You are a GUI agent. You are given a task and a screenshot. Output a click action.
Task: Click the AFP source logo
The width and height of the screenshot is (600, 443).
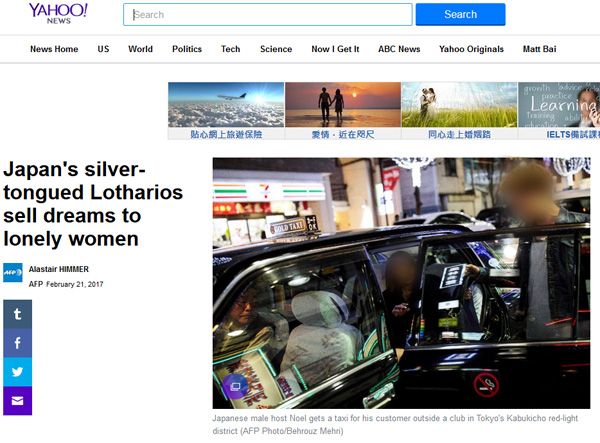pyautogui.click(x=13, y=272)
